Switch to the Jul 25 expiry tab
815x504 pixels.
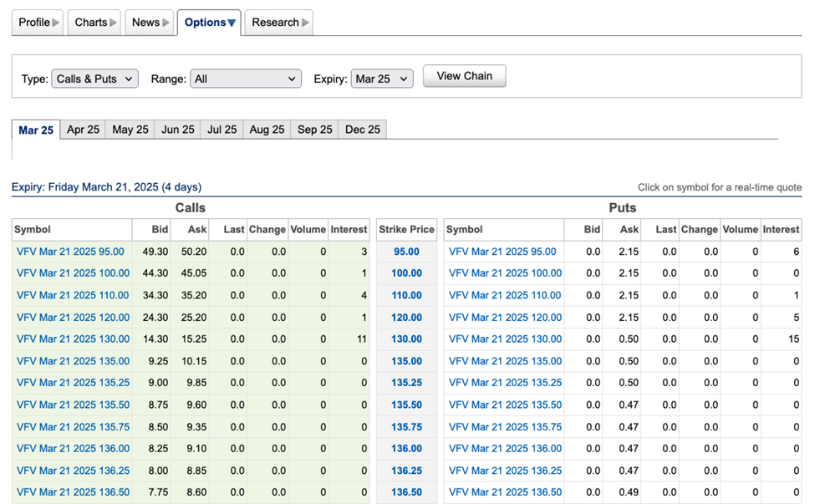[x=222, y=130]
